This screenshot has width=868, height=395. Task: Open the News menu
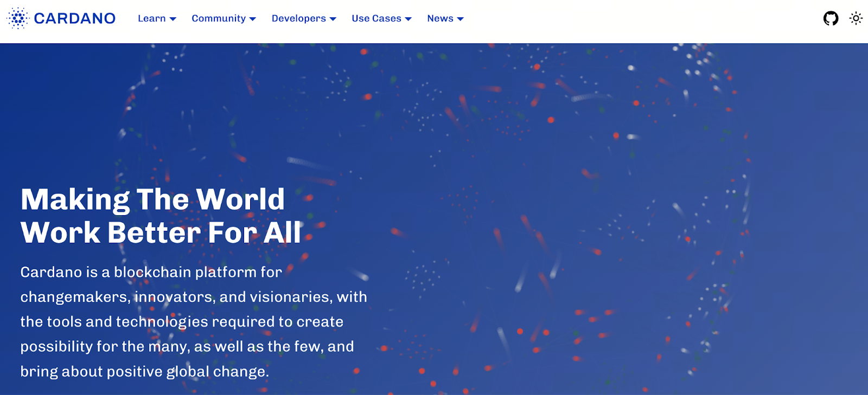point(445,18)
